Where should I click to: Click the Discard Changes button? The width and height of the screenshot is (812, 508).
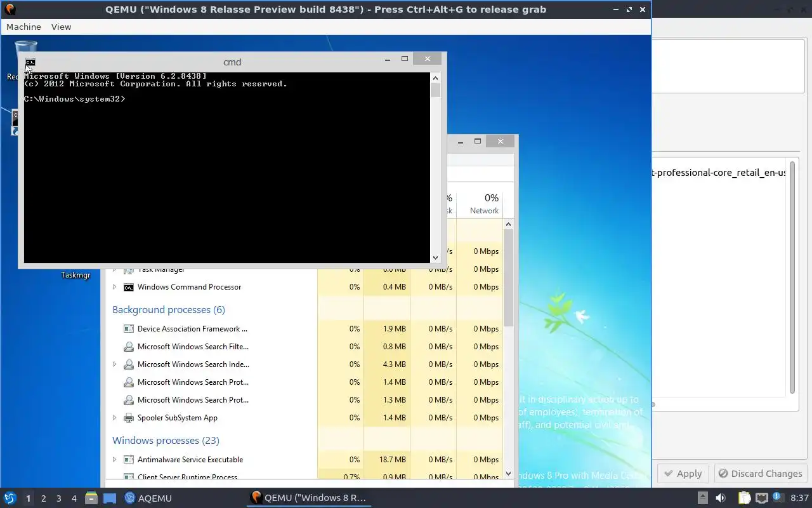pos(760,474)
